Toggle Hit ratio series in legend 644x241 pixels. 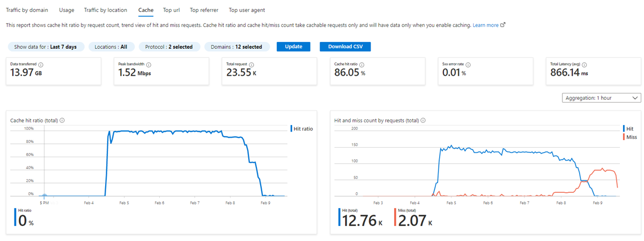pos(301,129)
